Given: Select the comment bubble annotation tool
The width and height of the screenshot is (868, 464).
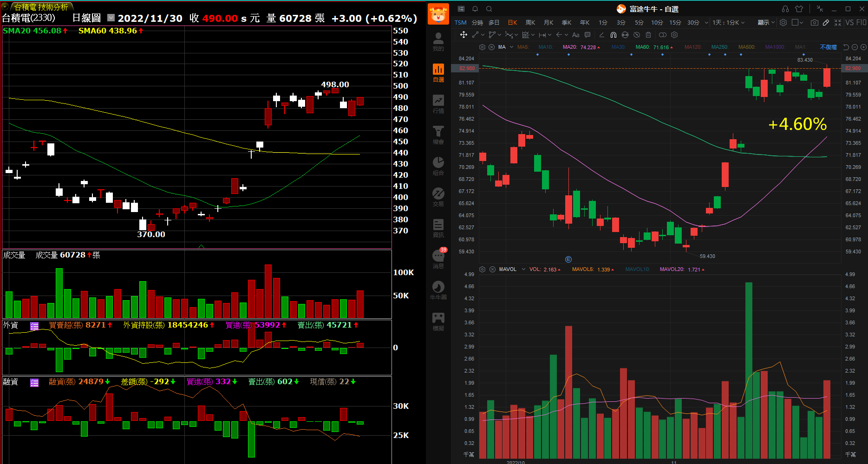Looking at the screenshot, I should click(587, 35).
